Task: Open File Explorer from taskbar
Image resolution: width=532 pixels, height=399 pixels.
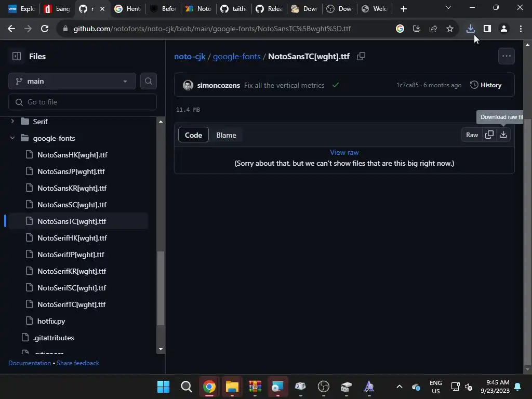Action: [x=232, y=387]
